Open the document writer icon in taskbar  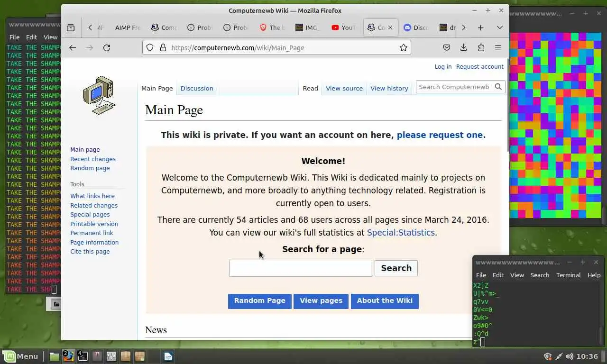[x=168, y=356]
